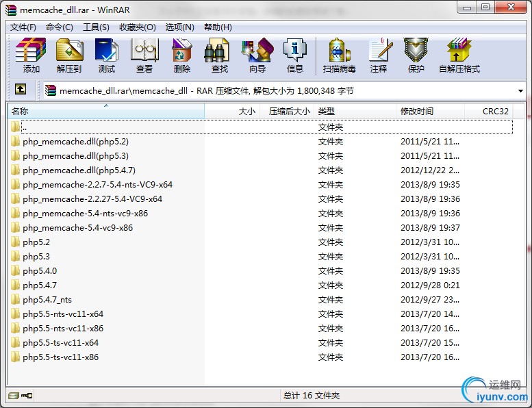Select the php_memcache.dll(php5.4.7) folder name

[79, 170]
